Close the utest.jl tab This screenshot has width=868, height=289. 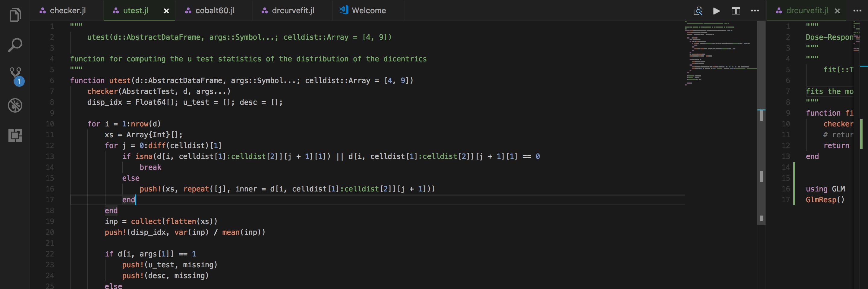(x=166, y=11)
